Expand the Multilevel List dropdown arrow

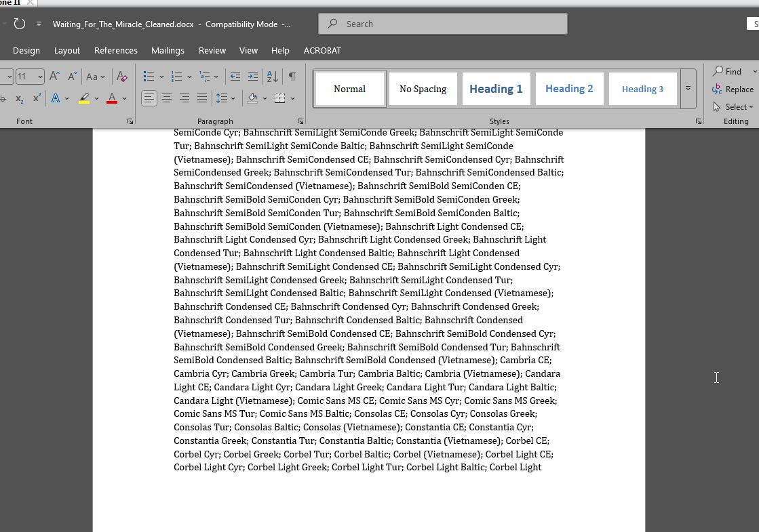point(216,77)
